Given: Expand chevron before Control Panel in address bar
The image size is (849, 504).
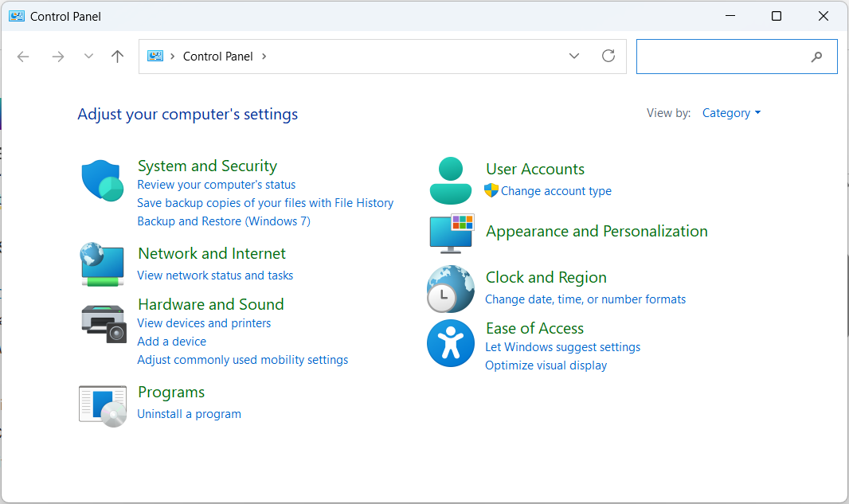Looking at the screenshot, I should (x=173, y=57).
